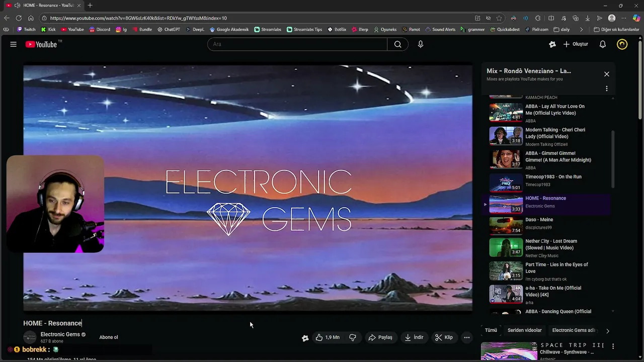644x362 pixels.
Task: Click the playlist panel scrollbar
Action: coord(613,160)
